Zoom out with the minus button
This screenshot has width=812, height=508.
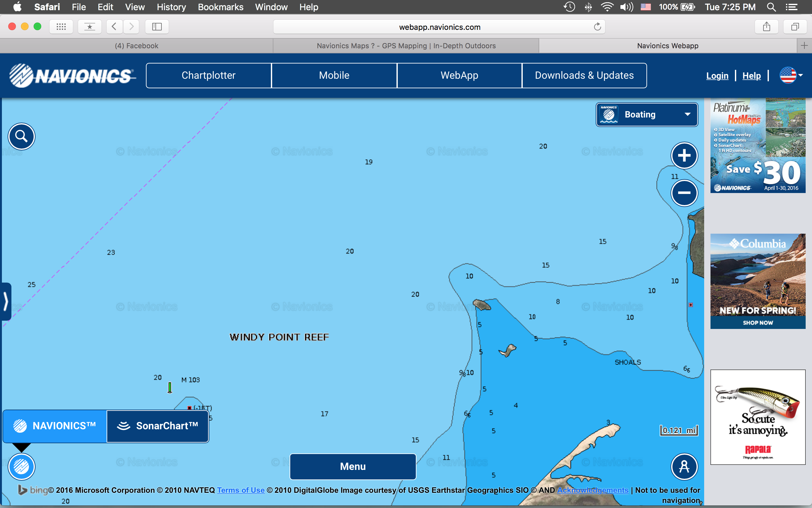click(x=684, y=193)
